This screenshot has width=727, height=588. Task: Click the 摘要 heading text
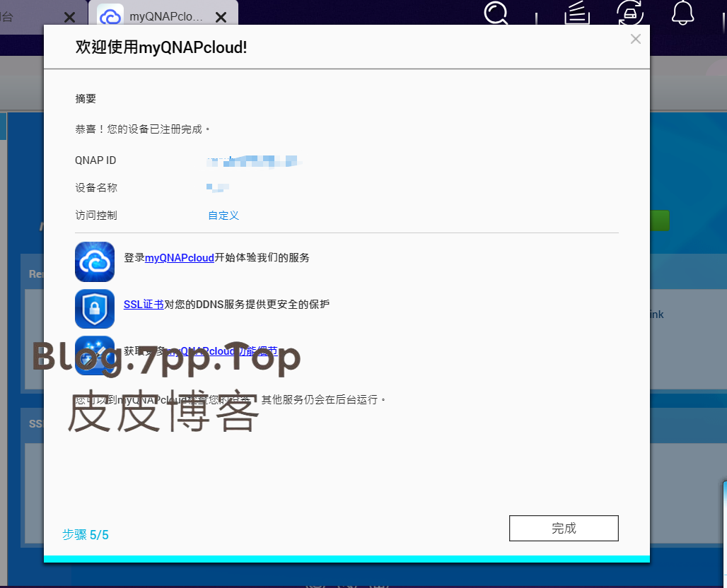(86, 99)
